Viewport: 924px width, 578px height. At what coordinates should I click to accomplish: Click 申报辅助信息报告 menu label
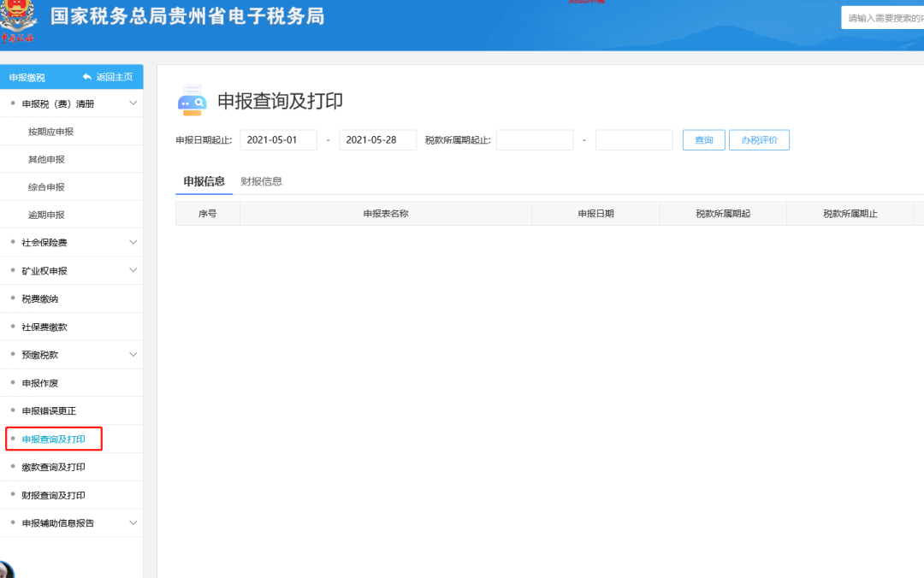(x=58, y=522)
